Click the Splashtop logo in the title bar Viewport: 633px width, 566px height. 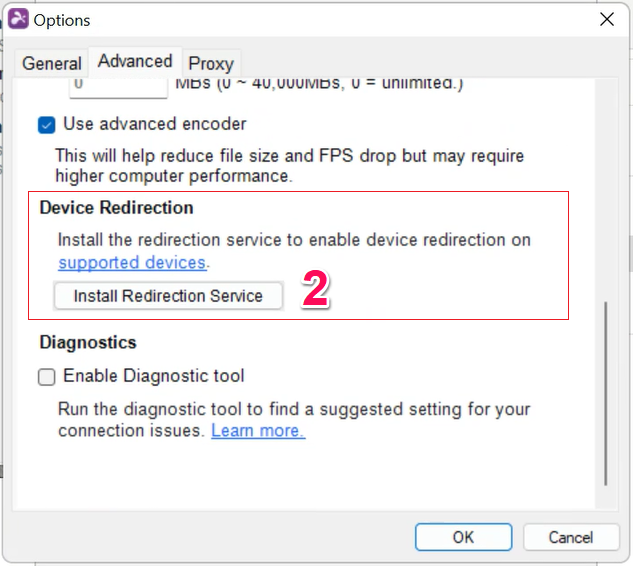[x=18, y=19]
